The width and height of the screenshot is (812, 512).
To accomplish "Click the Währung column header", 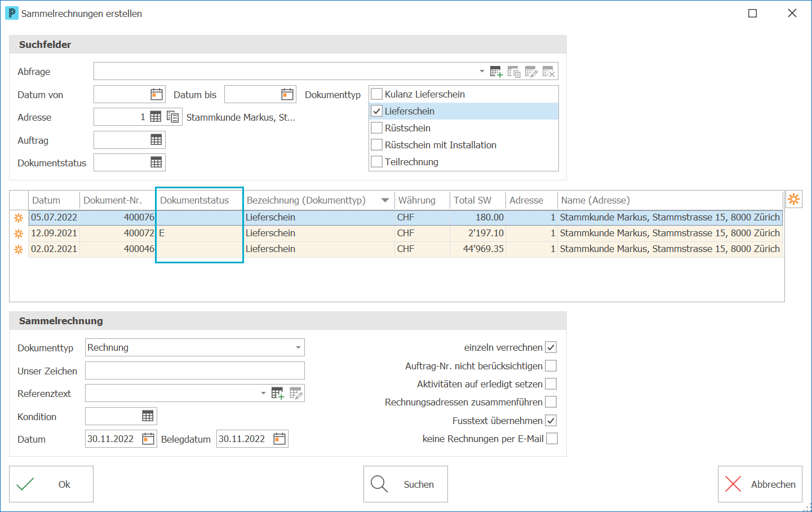I will pos(422,200).
